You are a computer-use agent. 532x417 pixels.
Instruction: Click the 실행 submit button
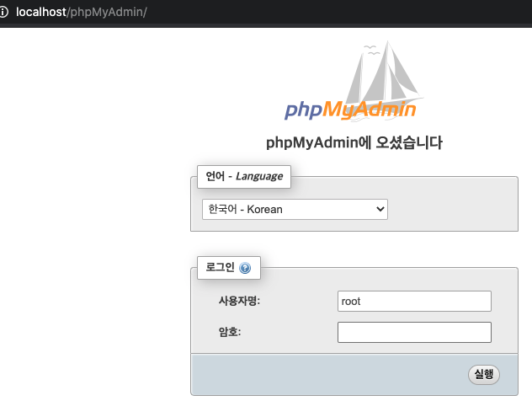(484, 375)
